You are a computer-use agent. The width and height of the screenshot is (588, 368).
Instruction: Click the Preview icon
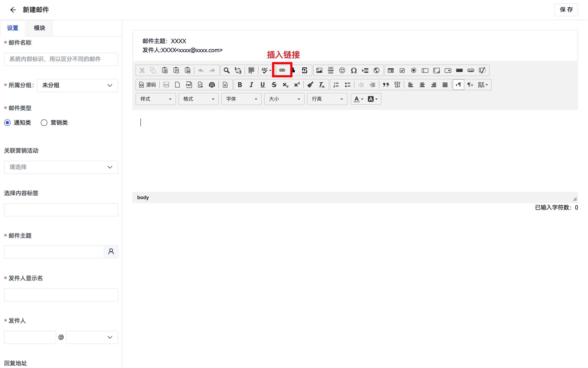(200, 85)
